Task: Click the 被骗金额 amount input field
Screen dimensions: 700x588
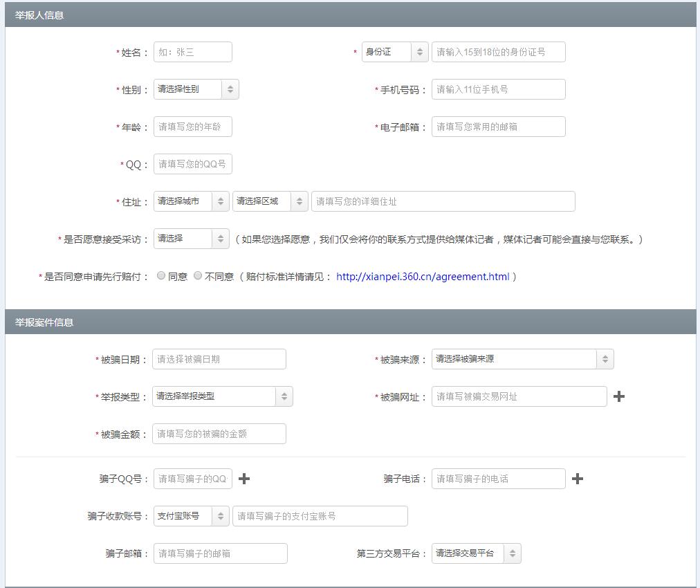Action: [219, 433]
